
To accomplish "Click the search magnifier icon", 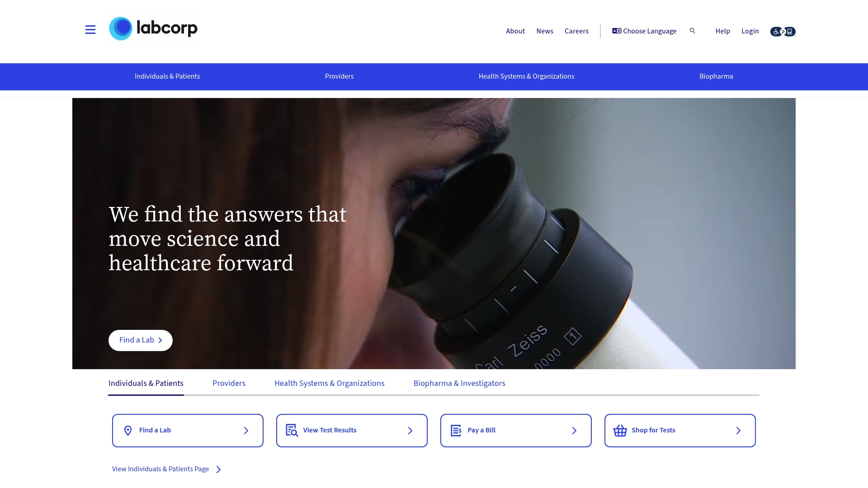I will (693, 31).
